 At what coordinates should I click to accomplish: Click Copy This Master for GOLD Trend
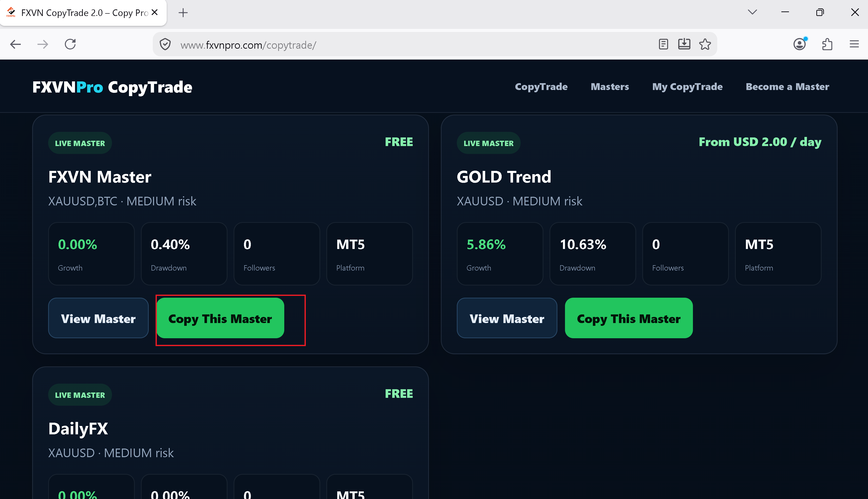coord(629,318)
